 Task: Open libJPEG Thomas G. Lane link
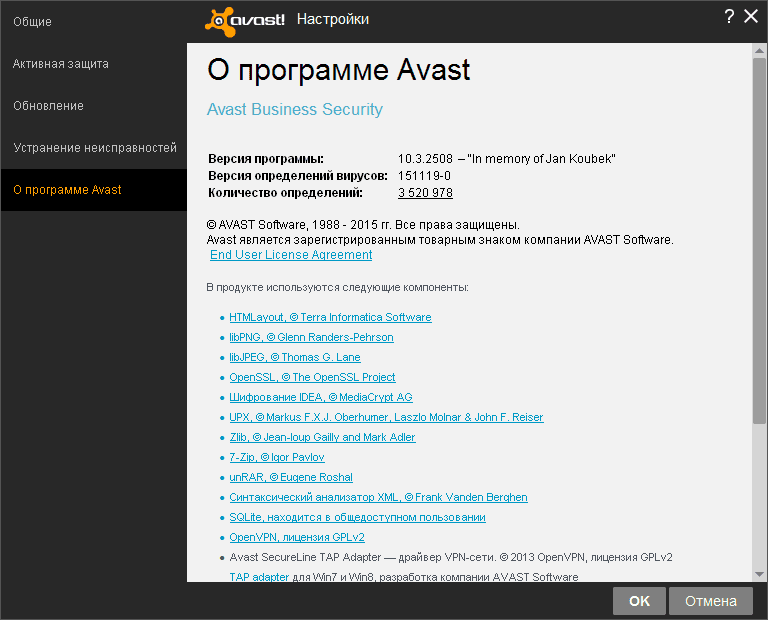[295, 358]
